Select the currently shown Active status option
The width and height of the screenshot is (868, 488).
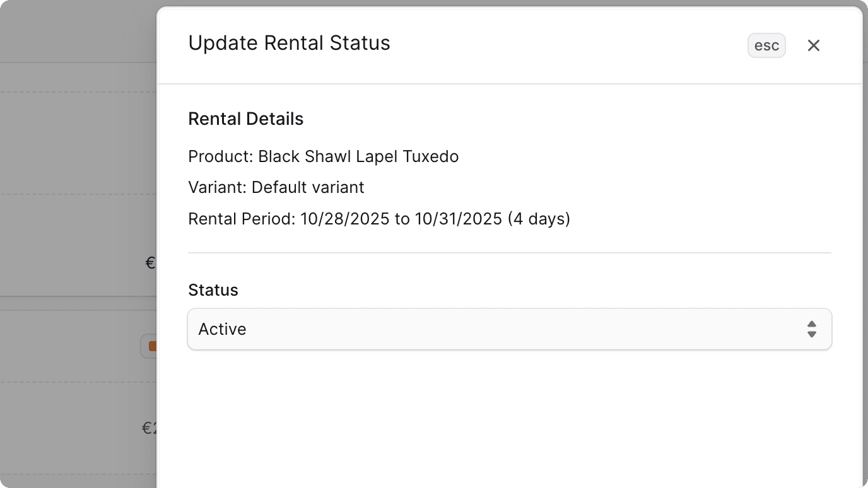point(222,328)
